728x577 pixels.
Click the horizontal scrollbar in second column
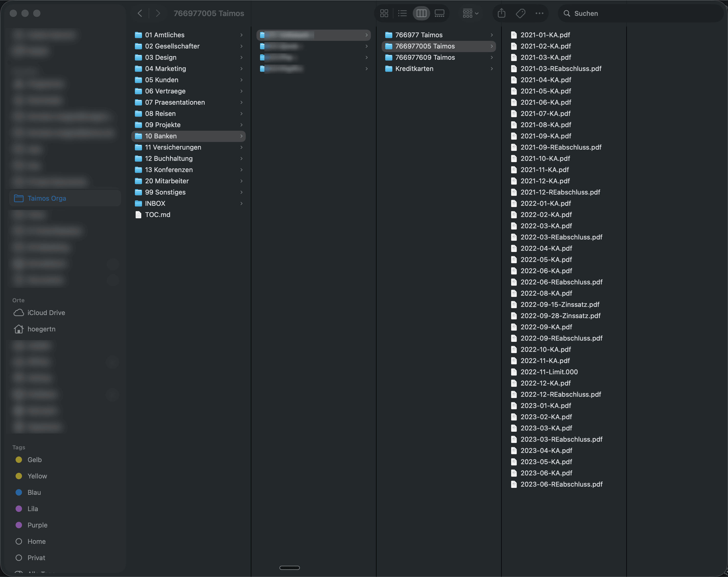(x=290, y=568)
